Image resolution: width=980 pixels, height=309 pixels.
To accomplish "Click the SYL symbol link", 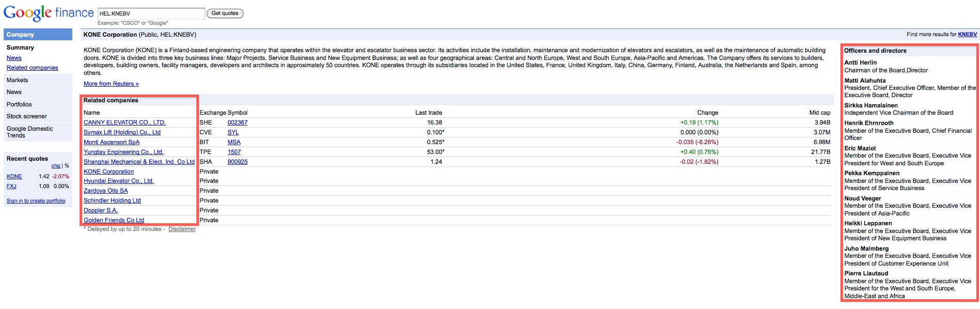I will coord(233,132).
